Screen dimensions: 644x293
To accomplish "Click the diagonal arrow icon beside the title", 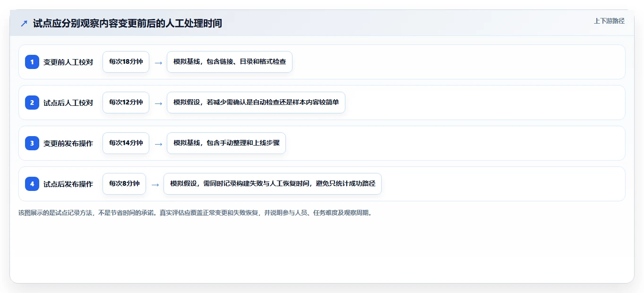I will (24, 24).
